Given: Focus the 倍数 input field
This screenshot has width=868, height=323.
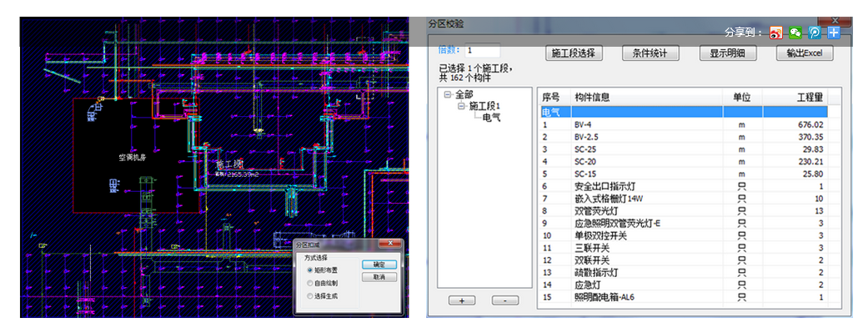Looking at the screenshot, I should 483,50.
